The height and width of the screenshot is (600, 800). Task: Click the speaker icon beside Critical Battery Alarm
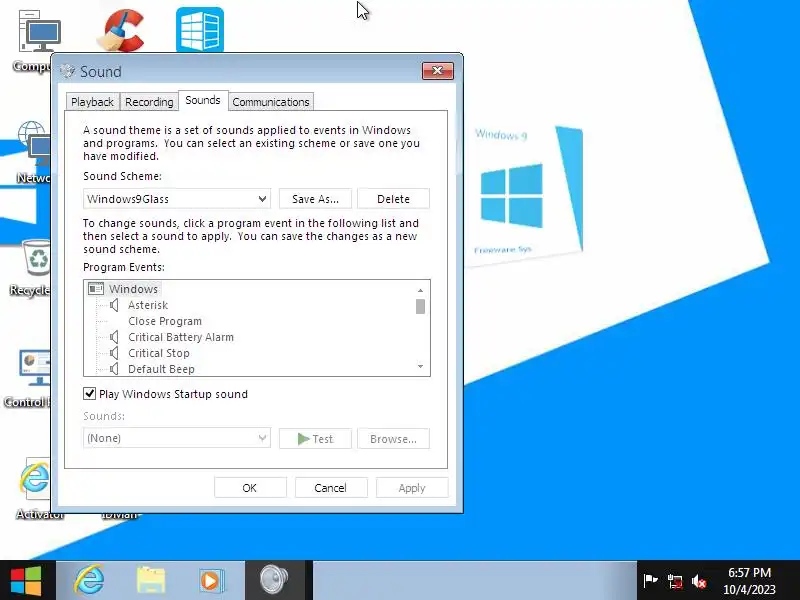(x=114, y=337)
